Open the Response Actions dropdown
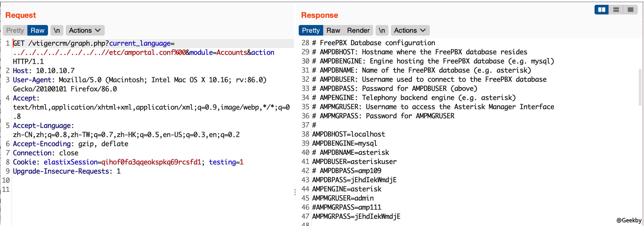Viewport: 644px width, 226px height. (x=410, y=30)
